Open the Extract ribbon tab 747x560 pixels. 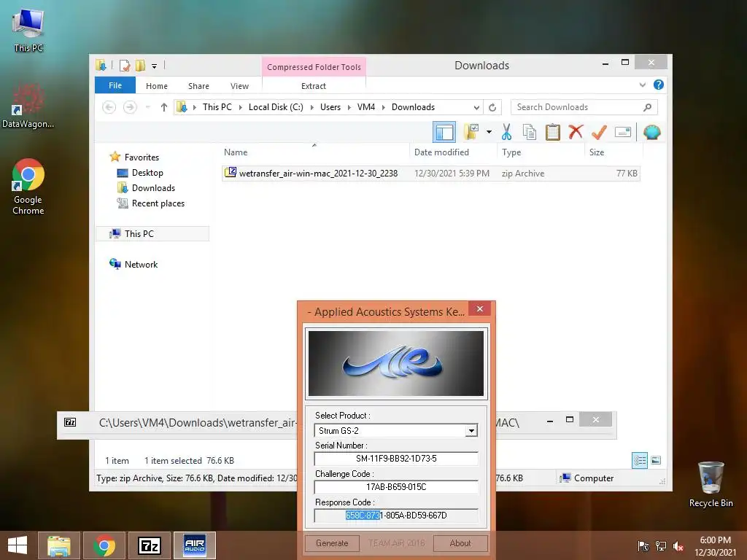coord(314,86)
